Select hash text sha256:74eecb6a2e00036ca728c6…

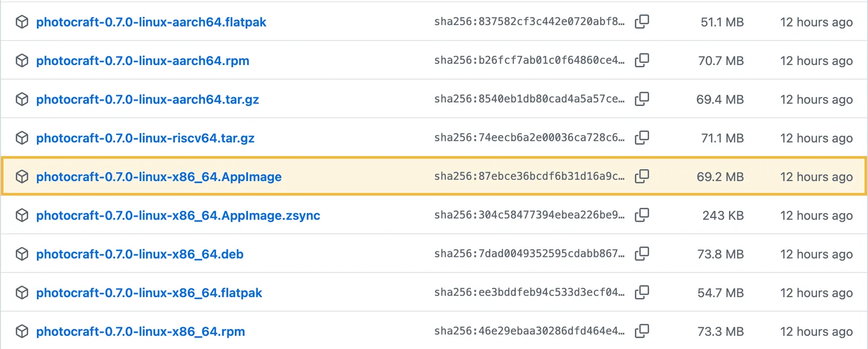(x=529, y=138)
